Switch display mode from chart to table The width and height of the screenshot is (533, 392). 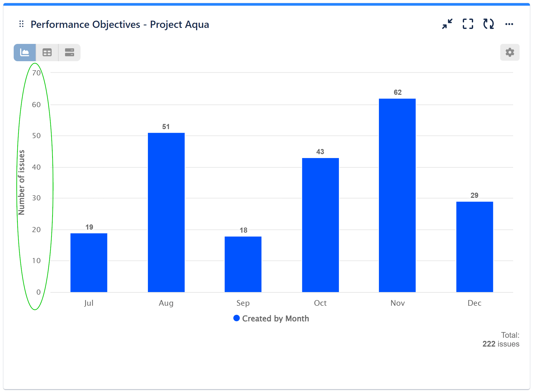[47, 52]
